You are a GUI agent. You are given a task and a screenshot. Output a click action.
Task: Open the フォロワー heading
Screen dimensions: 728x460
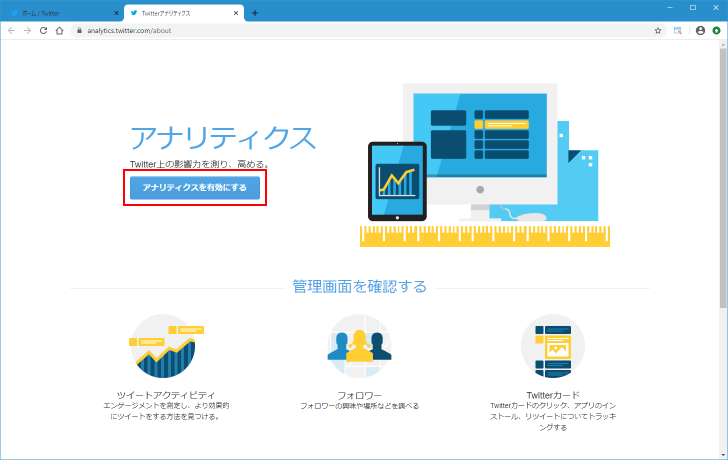[x=359, y=395]
